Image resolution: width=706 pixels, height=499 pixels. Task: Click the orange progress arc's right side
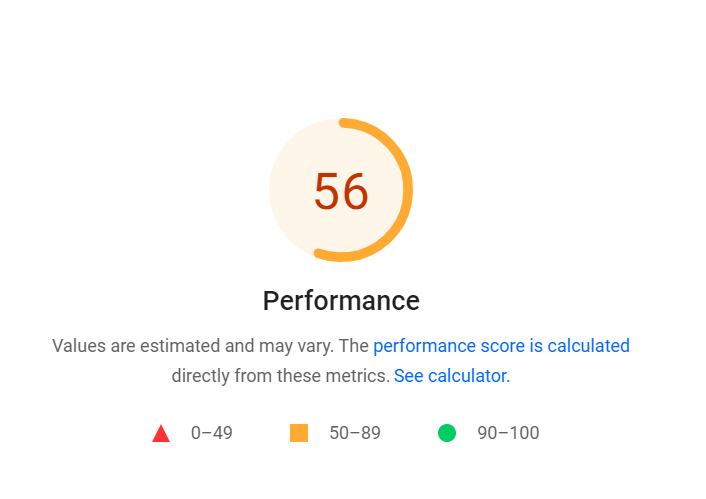click(406, 190)
